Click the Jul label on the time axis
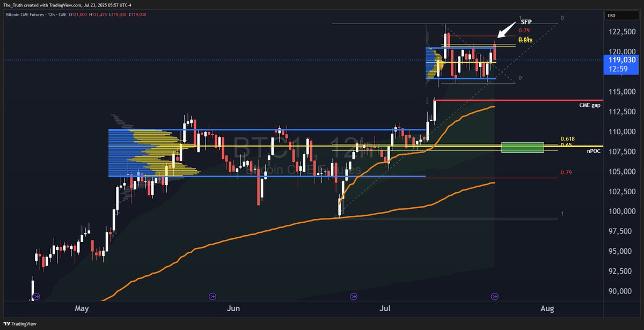Screen dimensions: 644x330 385,309
